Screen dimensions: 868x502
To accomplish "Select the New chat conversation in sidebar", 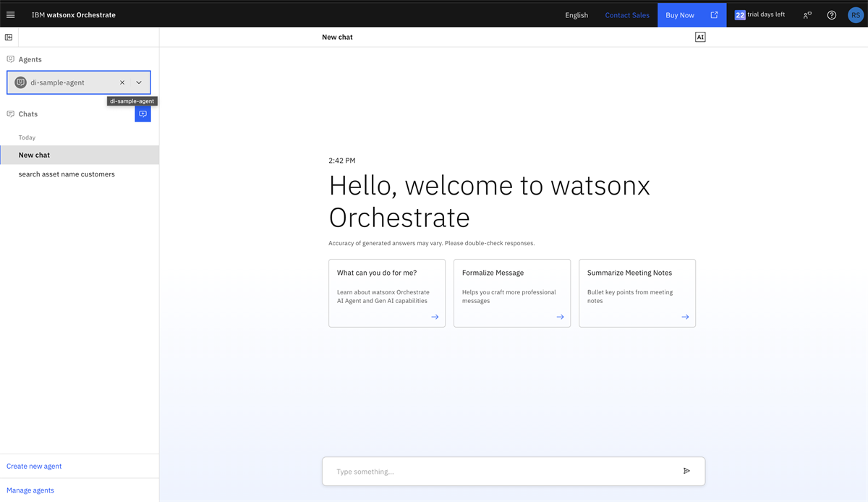I will click(x=80, y=155).
